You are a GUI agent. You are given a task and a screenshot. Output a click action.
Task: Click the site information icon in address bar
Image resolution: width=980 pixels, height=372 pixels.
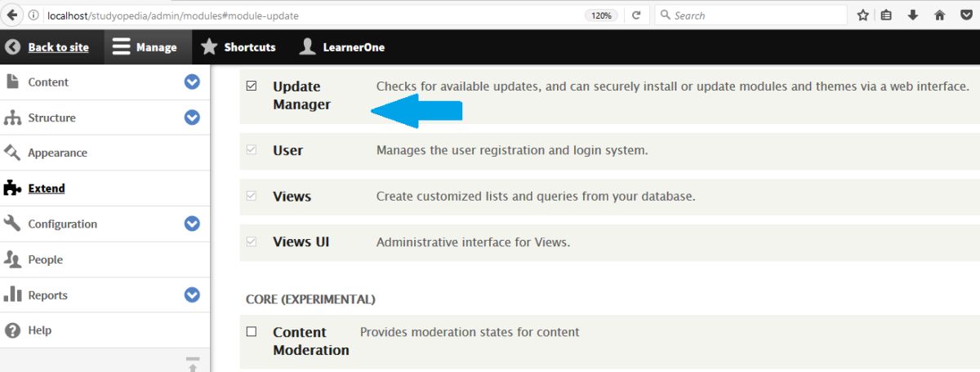[33, 15]
